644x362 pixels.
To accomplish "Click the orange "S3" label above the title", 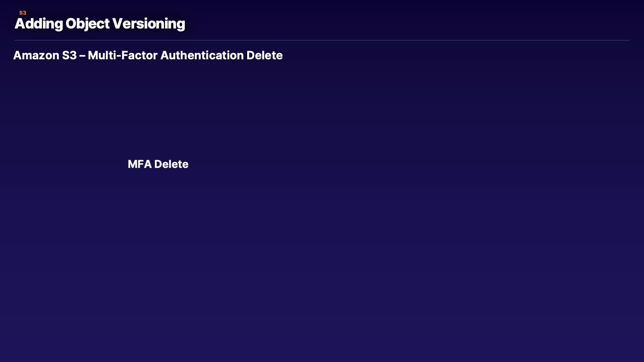I will (x=23, y=13).
